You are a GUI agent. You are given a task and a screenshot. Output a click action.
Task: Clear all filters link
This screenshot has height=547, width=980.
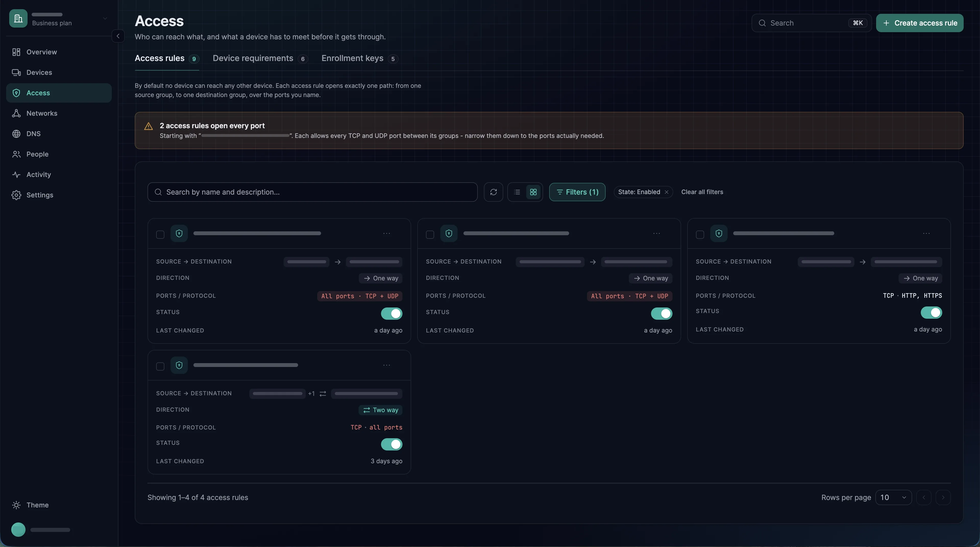point(702,192)
